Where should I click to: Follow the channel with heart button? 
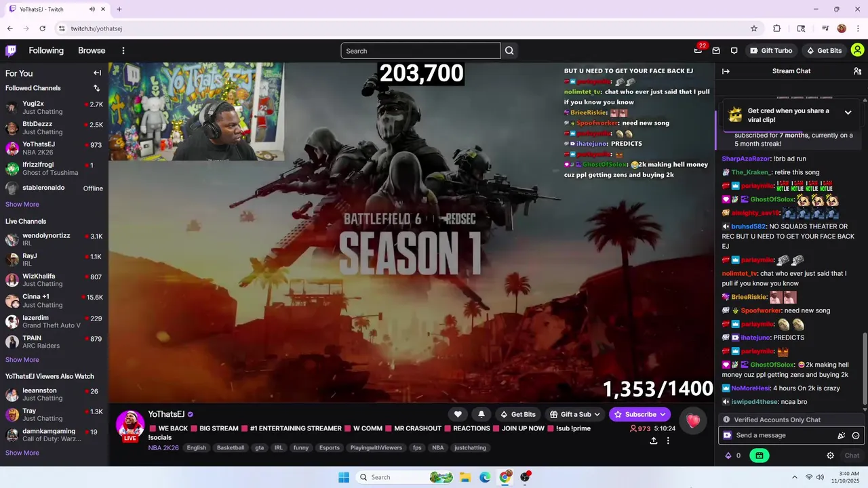(458, 414)
